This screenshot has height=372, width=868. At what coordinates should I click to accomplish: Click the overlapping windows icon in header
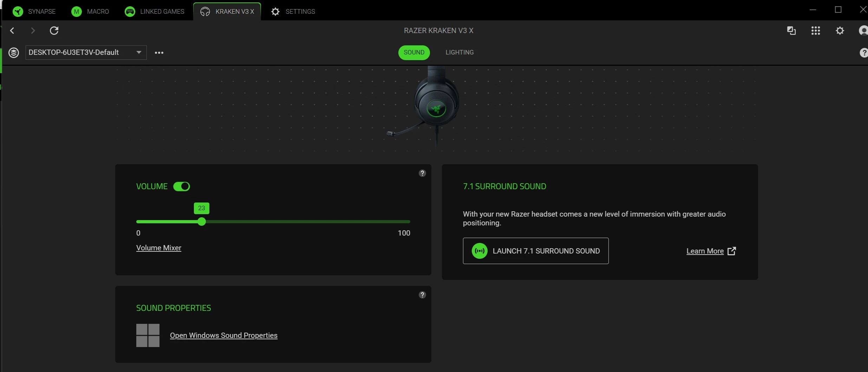point(791,31)
